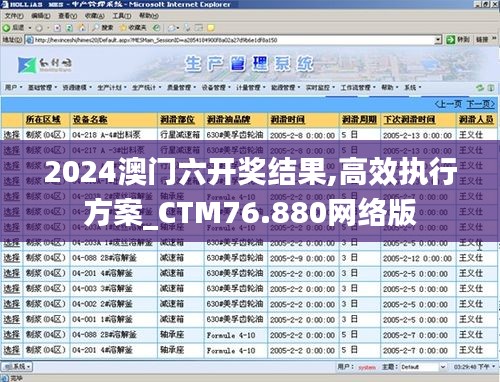Open the 收藏(A) browser menu
Viewport: 500px width, 382px height.
(x=94, y=16)
